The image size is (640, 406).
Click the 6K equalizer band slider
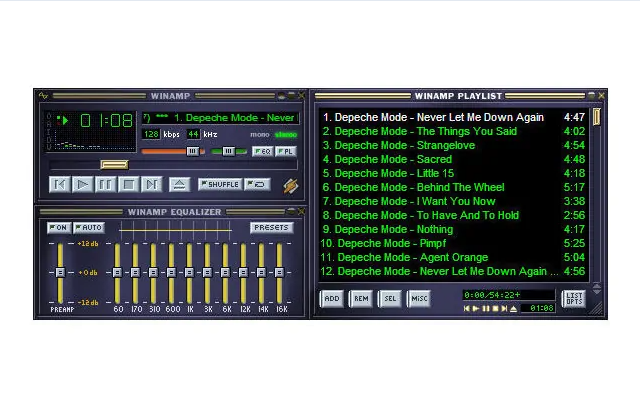225,272
